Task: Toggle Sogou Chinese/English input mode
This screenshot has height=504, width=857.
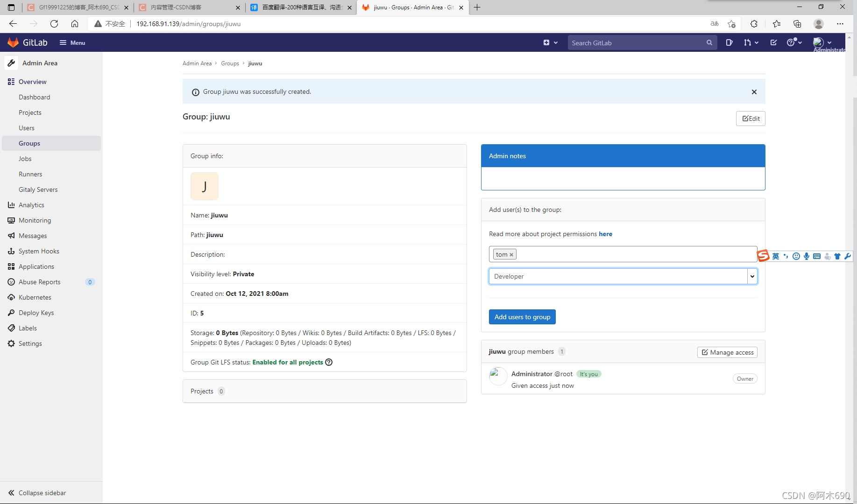Action: [776, 256]
